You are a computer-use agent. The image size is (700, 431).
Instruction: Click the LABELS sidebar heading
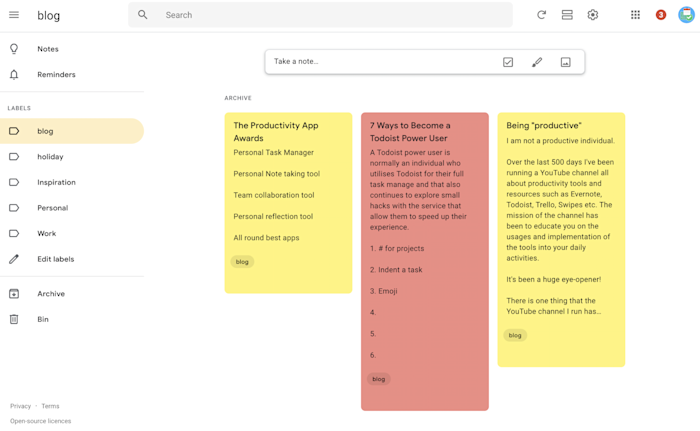(19, 108)
